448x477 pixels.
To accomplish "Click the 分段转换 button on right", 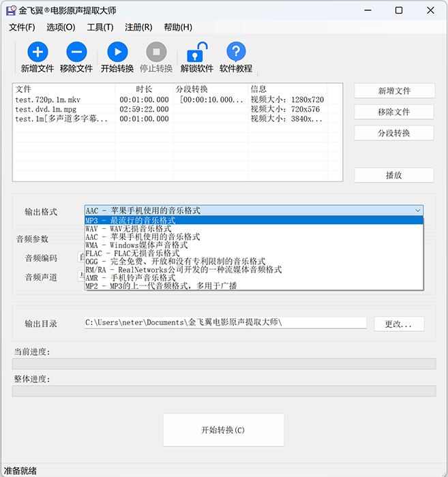I will tap(393, 133).
